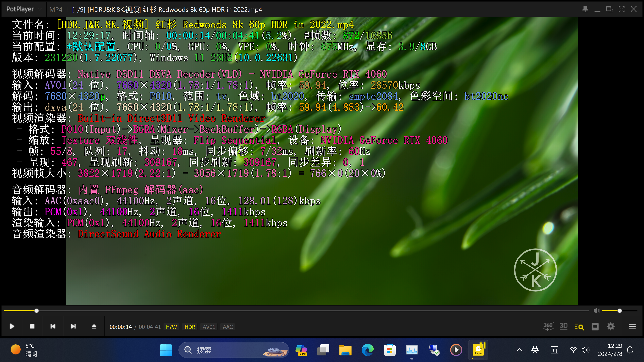644x362 pixels.
Task: Skip to next file in playlist
Action: [x=73, y=326]
